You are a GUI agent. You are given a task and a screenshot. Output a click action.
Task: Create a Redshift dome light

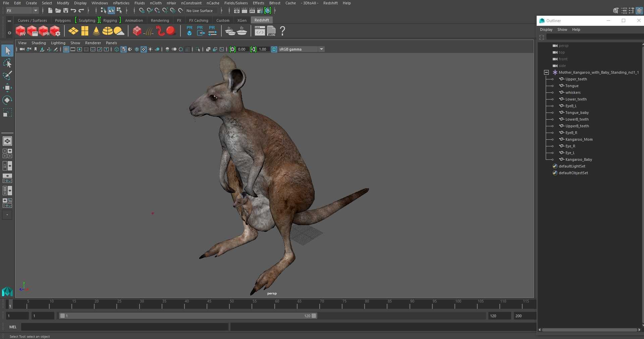pyautogui.click(x=107, y=31)
